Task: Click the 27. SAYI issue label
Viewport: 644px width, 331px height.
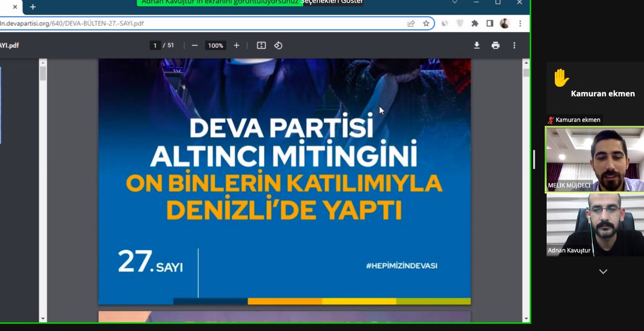Action: (150, 262)
